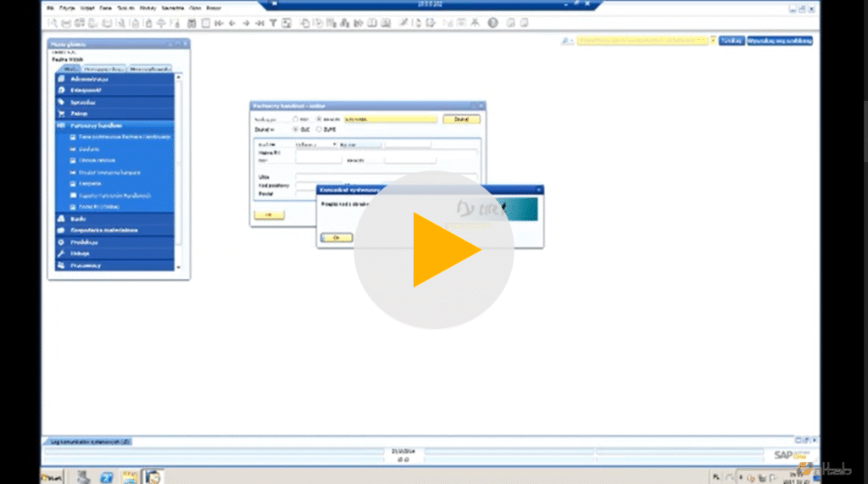Select the radio option right of GUS

point(319,129)
